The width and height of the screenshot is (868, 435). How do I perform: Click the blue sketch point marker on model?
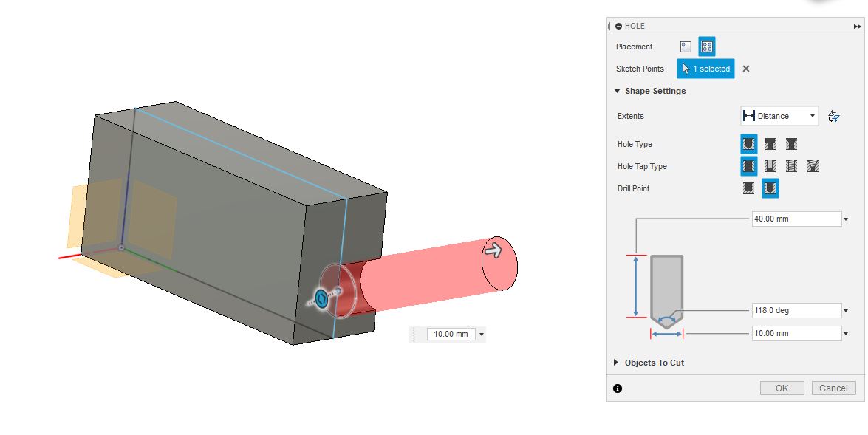click(x=321, y=299)
